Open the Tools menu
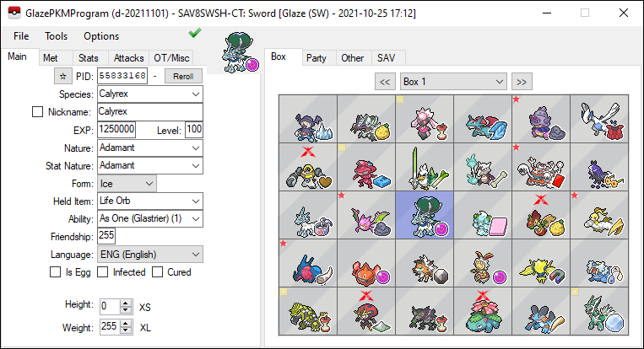Screen dimensions: 644x349 (56, 36)
